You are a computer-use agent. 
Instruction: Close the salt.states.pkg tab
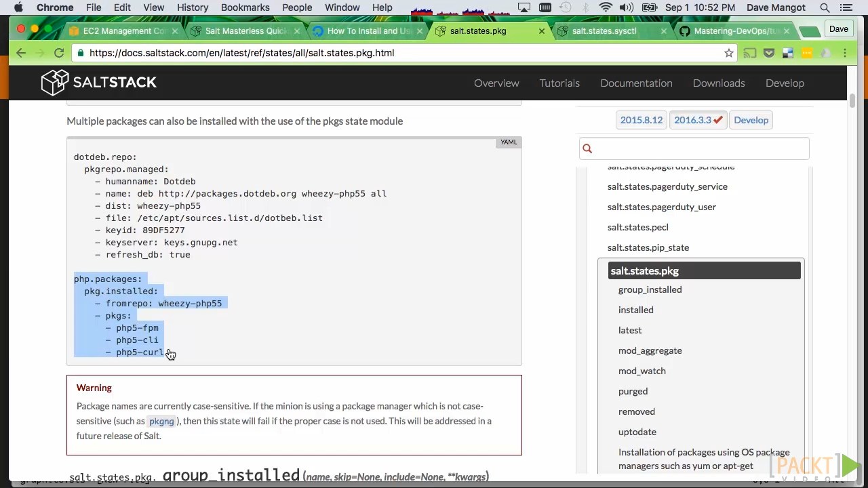[x=541, y=31]
